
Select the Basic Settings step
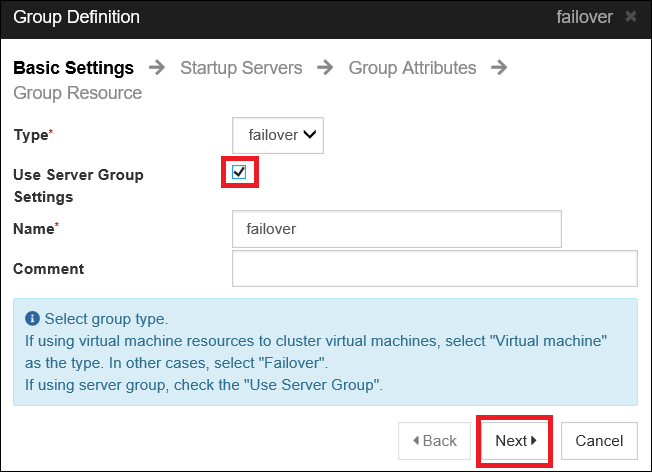click(x=74, y=68)
